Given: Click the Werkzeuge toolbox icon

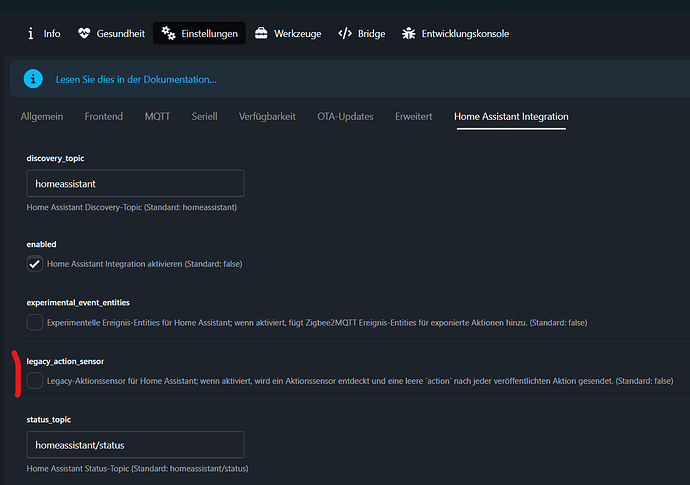Looking at the screenshot, I should [261, 33].
